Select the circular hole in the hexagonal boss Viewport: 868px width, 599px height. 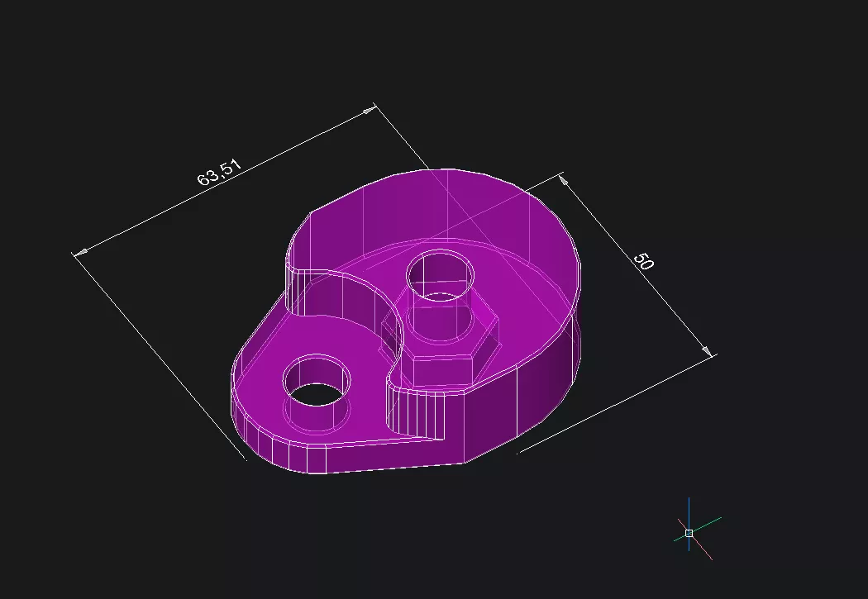point(441,274)
